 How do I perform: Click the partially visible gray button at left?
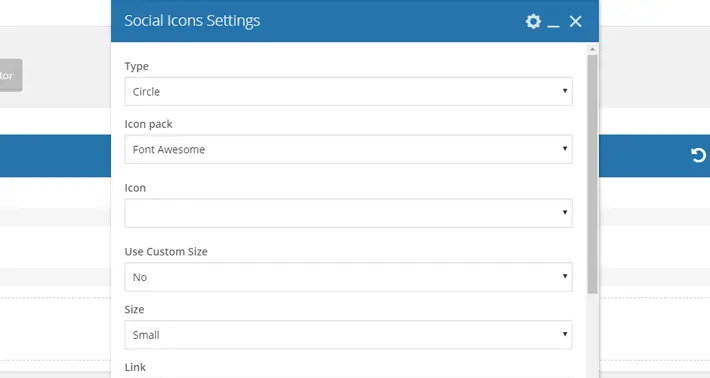10,75
